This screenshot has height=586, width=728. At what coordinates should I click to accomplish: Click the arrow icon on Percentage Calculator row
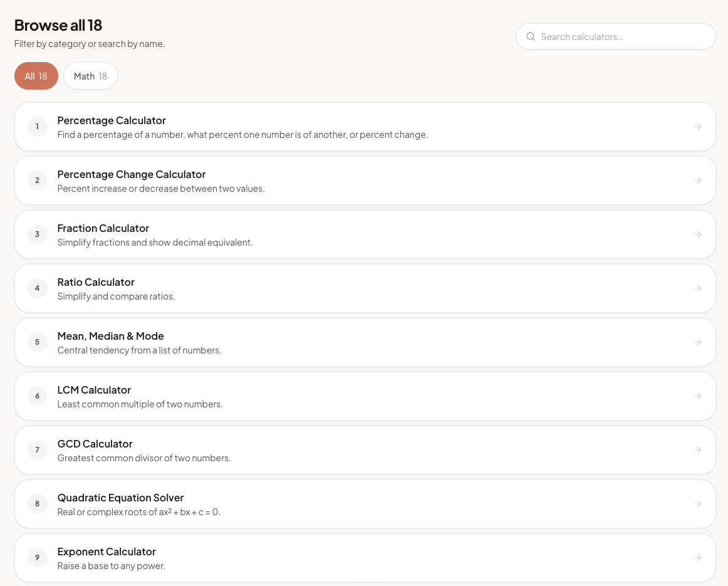pyautogui.click(x=698, y=127)
